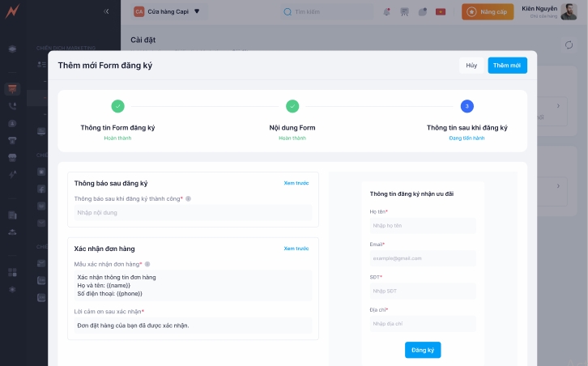Click the Thêm mới button
Image resolution: width=588 pixels, height=366 pixels.
(507, 66)
